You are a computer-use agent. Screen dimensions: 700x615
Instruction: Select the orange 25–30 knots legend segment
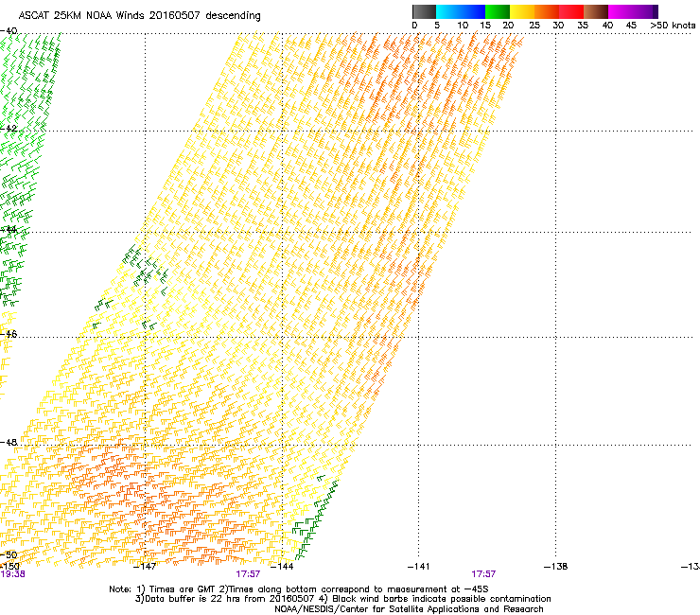547,11
